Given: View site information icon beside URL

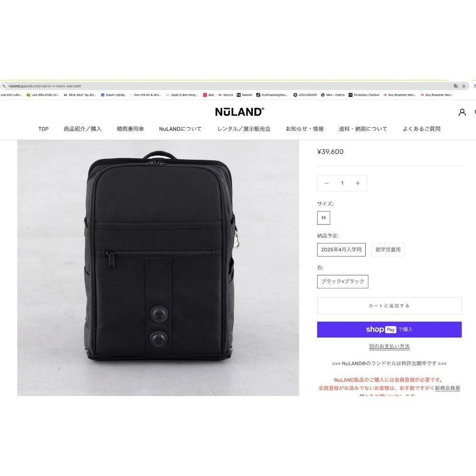Looking at the screenshot, I should click(x=4, y=86).
